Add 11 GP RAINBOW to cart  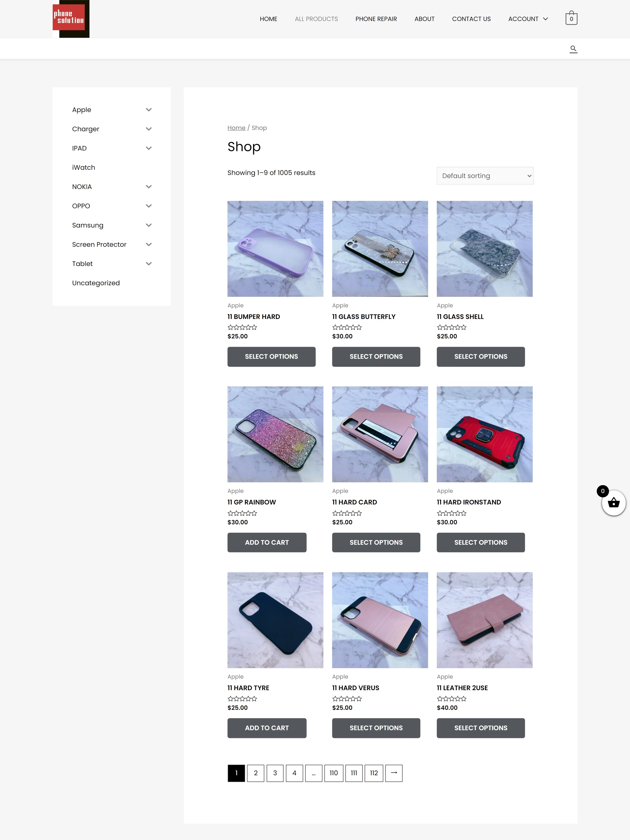click(267, 542)
